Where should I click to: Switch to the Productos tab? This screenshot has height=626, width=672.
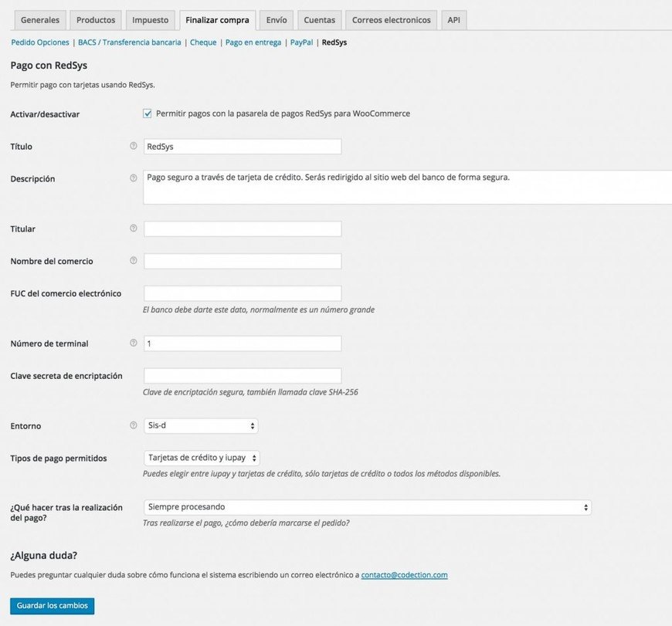pos(96,20)
